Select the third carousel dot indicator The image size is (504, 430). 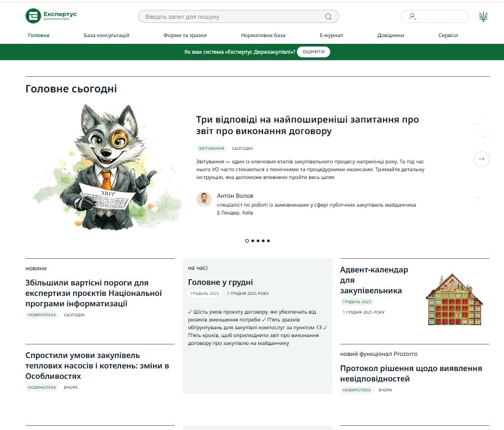coord(258,241)
